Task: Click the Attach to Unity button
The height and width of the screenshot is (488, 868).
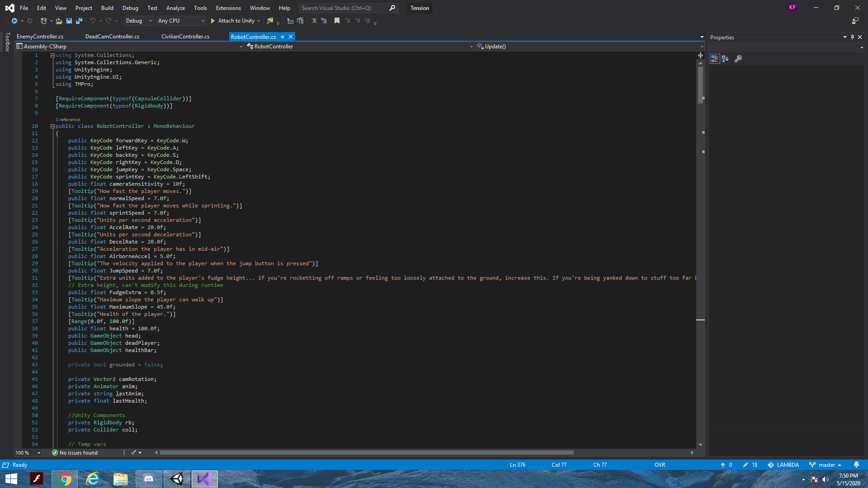Action: click(x=235, y=21)
